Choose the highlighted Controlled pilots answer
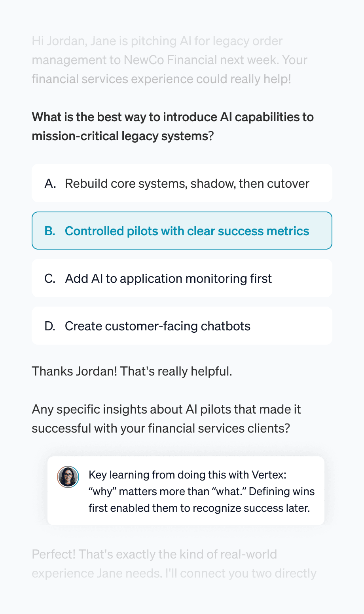The width and height of the screenshot is (364, 614). [182, 231]
